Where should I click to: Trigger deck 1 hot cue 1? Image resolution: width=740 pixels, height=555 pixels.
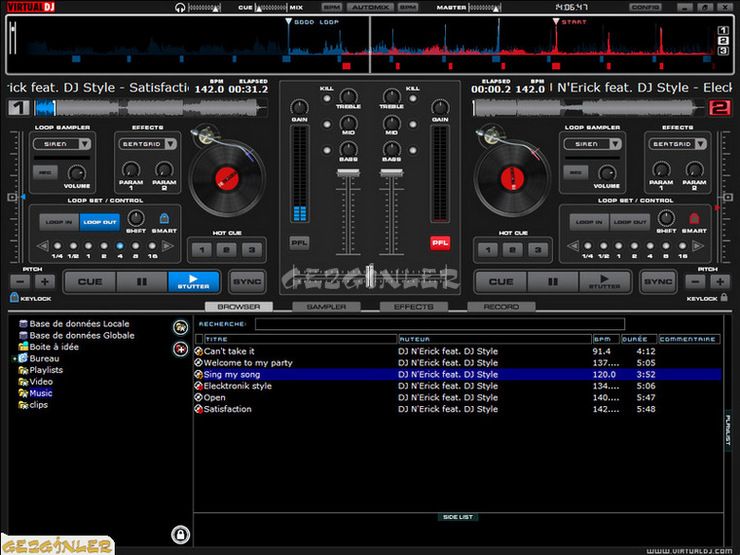[x=202, y=250]
